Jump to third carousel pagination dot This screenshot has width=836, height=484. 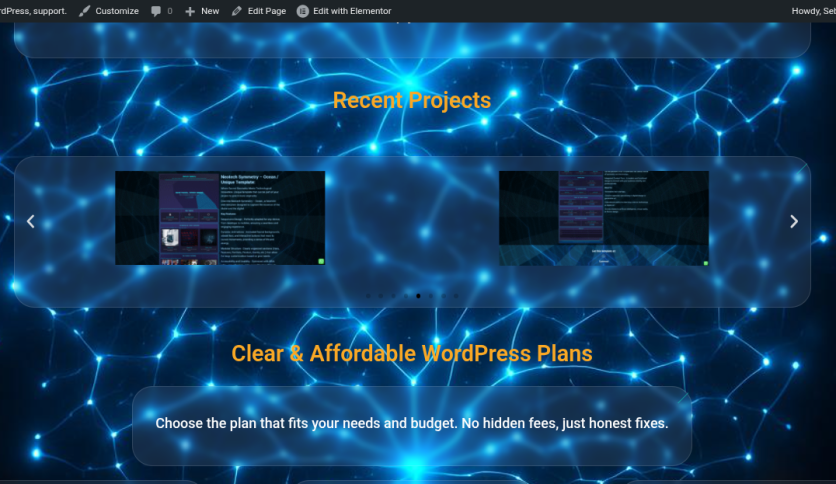click(393, 296)
